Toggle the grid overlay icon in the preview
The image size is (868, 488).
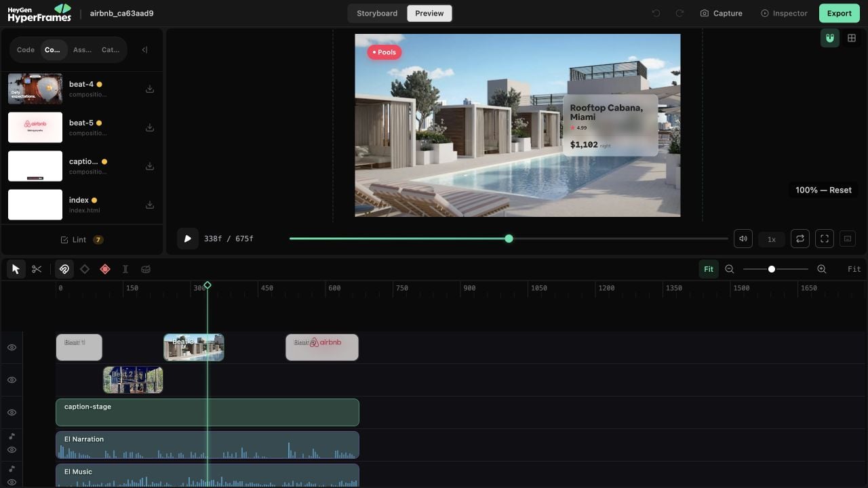click(852, 38)
